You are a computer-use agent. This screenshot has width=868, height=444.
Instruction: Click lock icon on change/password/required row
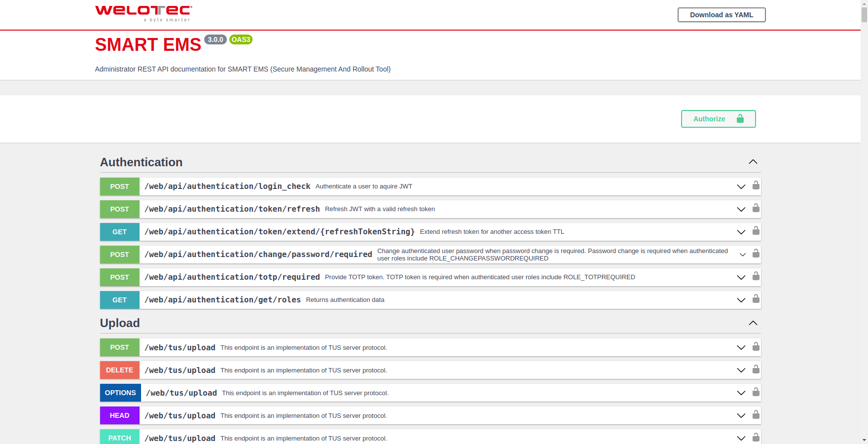tap(756, 254)
